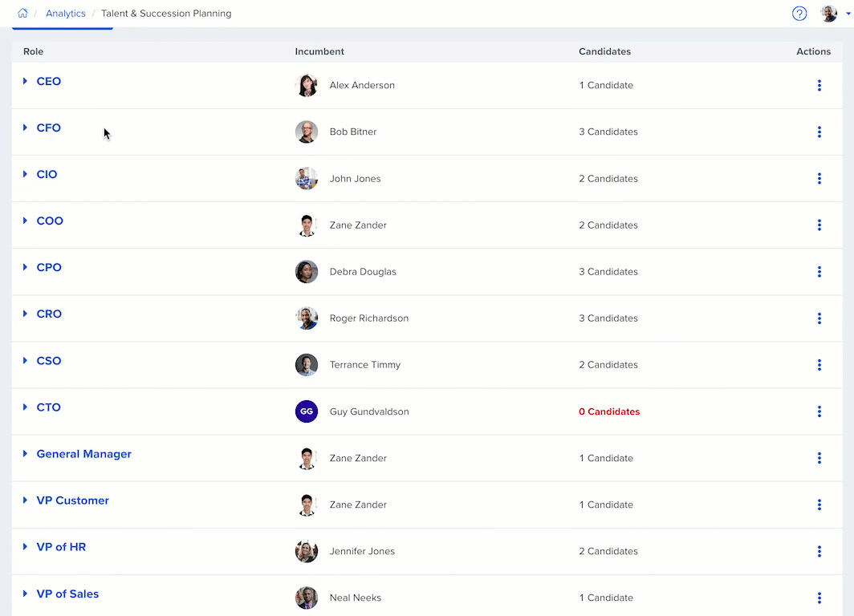This screenshot has width=854, height=616.
Task: Open the user profile avatar menu
Action: [x=829, y=14]
